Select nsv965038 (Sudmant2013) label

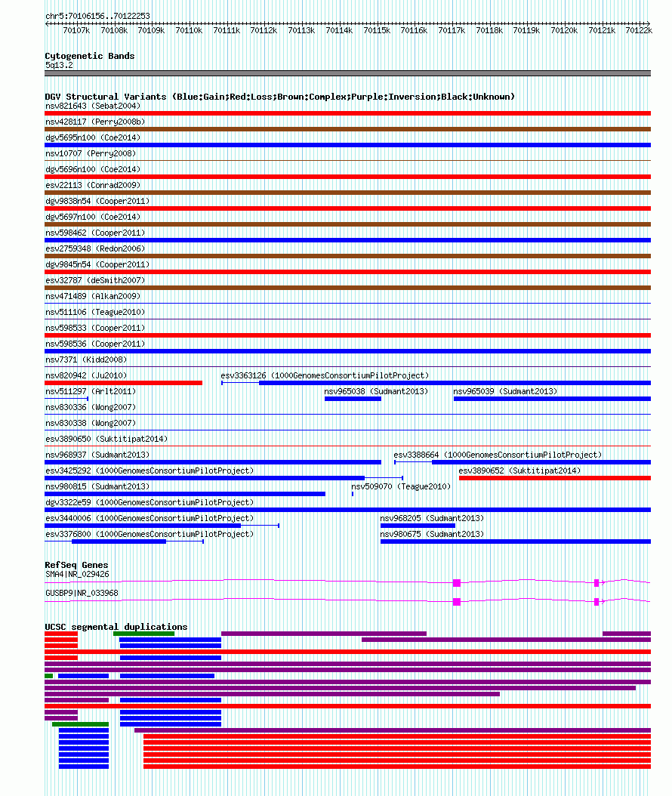(376, 391)
